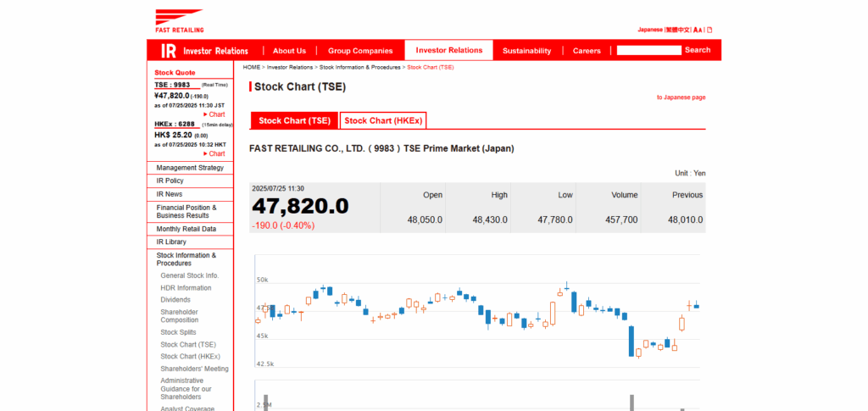Open Financial Position & Business Results
The height and width of the screenshot is (411, 868).
tap(190, 212)
